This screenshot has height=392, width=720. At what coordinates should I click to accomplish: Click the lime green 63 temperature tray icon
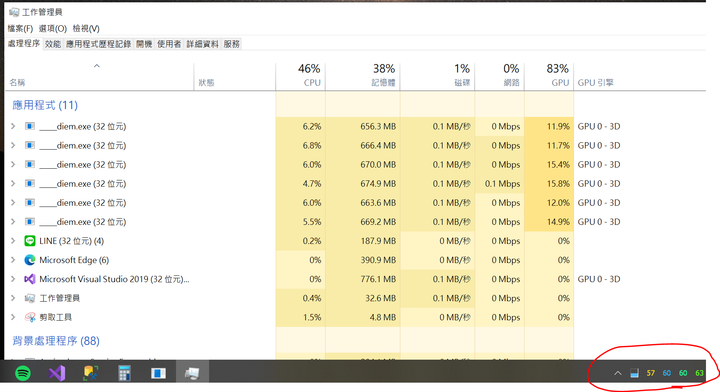(699, 373)
